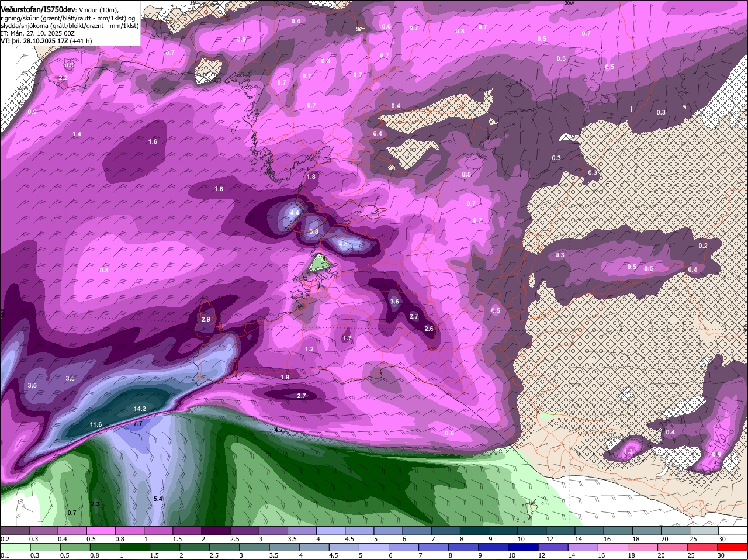Click the 'IT: Mán. 27. 10. 2025 00Z' line
Image resolution: width=748 pixels, height=560 pixels.
point(37,33)
